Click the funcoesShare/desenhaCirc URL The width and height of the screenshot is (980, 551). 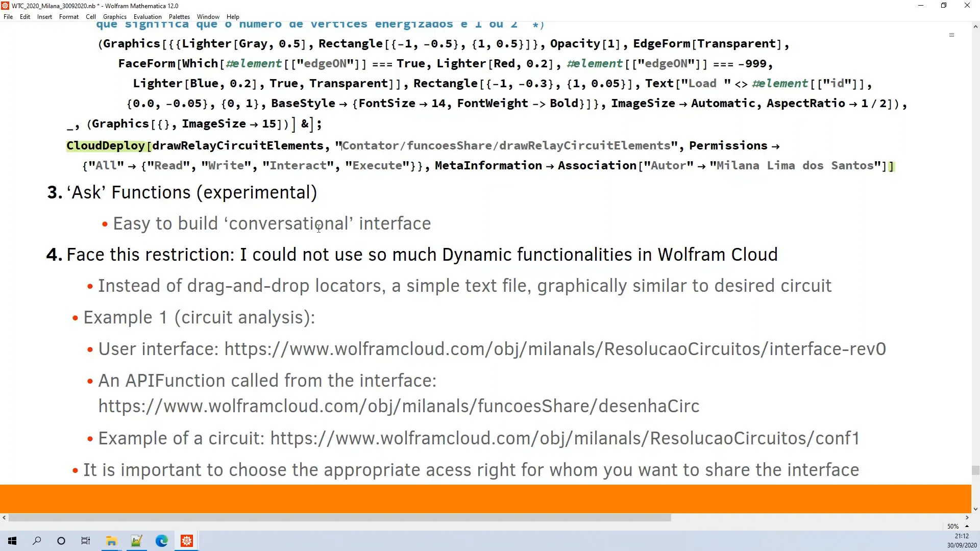398,406
